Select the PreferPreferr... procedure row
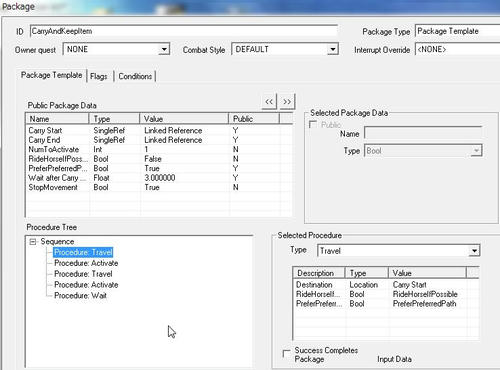Screen dimensions: 500x370 pyautogui.click(x=386, y=304)
